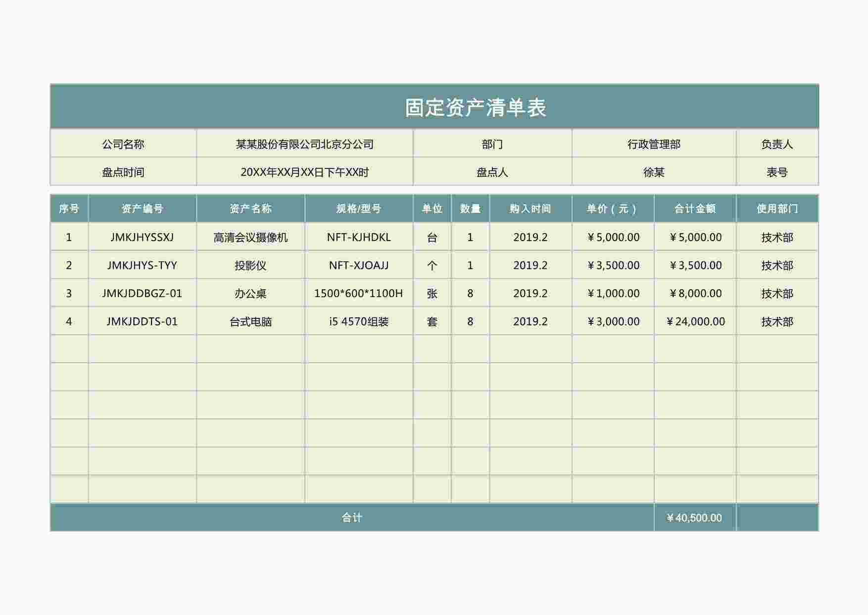Click the 某某股份有限公司北京分公司 cell
This screenshot has width=868, height=615.
305,144
